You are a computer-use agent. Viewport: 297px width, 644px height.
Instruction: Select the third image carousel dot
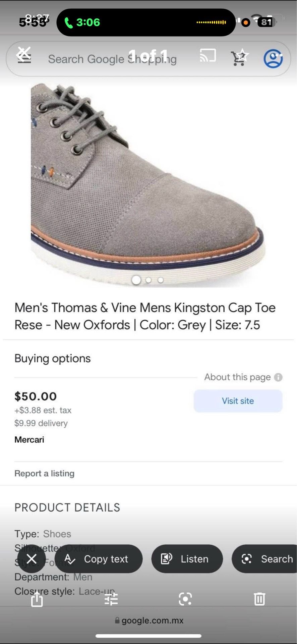pyautogui.click(x=161, y=280)
